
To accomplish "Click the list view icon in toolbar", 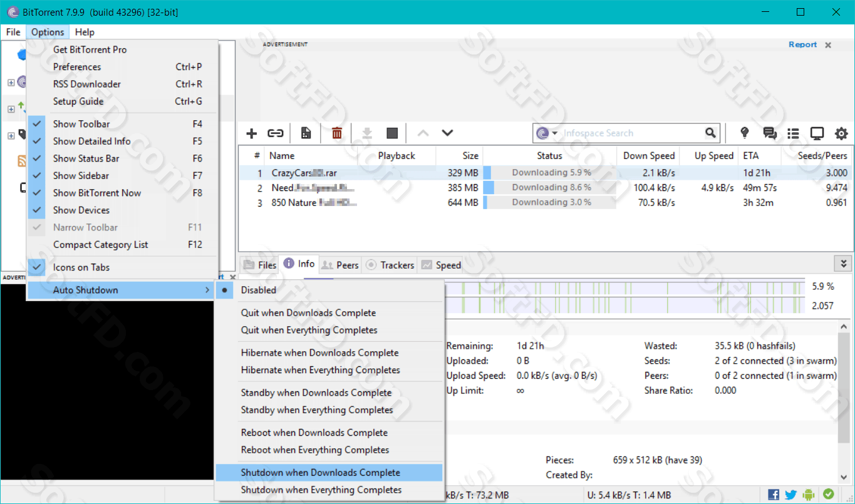I will 794,133.
